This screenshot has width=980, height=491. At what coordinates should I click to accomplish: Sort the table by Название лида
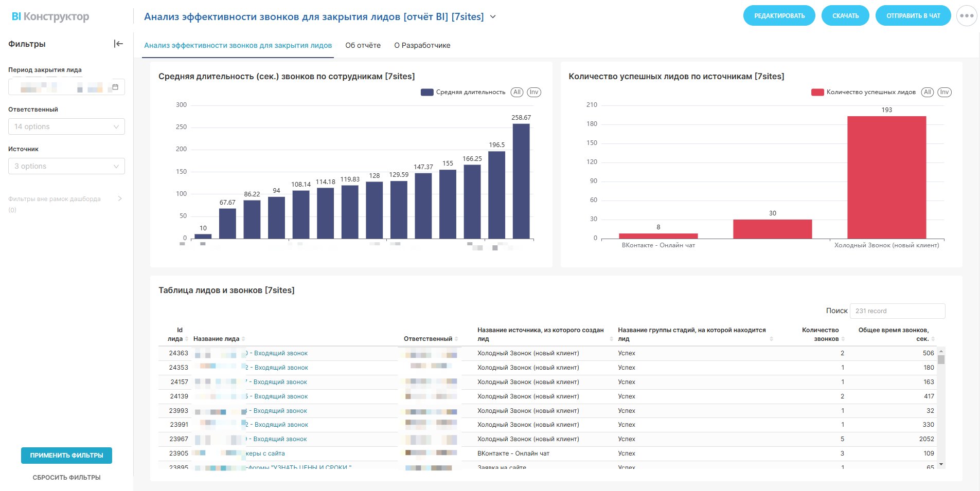[243, 339]
